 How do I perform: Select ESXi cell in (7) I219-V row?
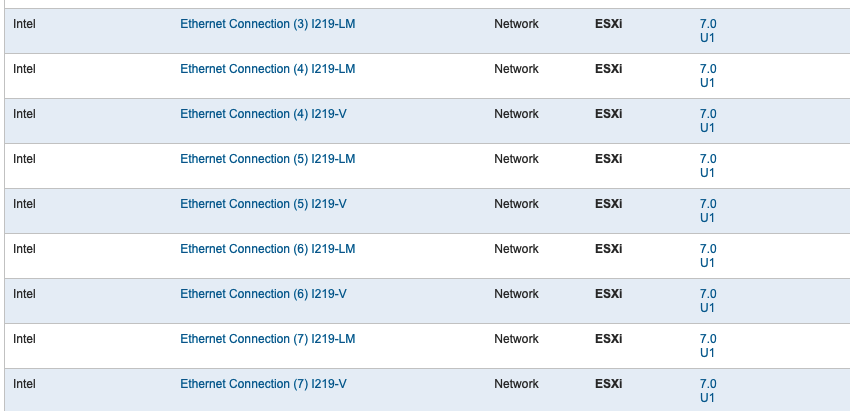[x=609, y=384]
